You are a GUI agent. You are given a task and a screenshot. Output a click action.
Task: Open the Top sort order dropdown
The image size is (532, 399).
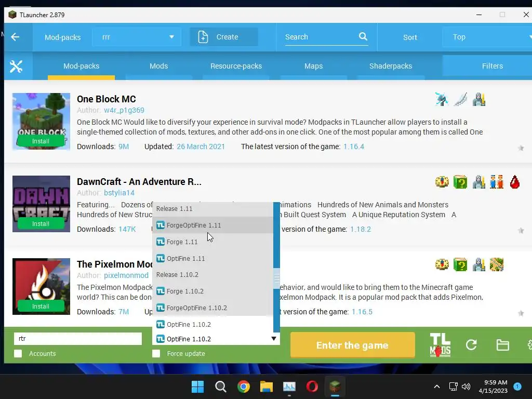[487, 37]
